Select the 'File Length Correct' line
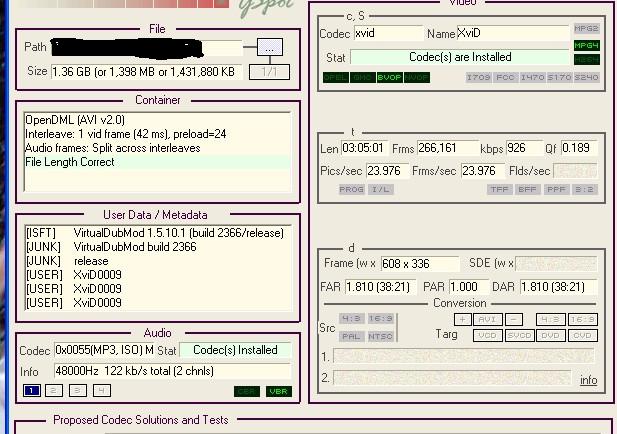617x434 pixels. tap(157, 162)
